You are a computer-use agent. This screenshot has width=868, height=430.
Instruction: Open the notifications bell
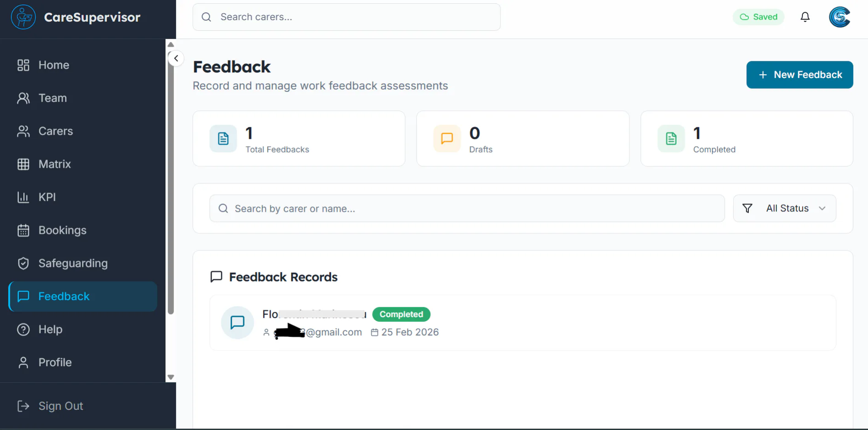coord(805,17)
